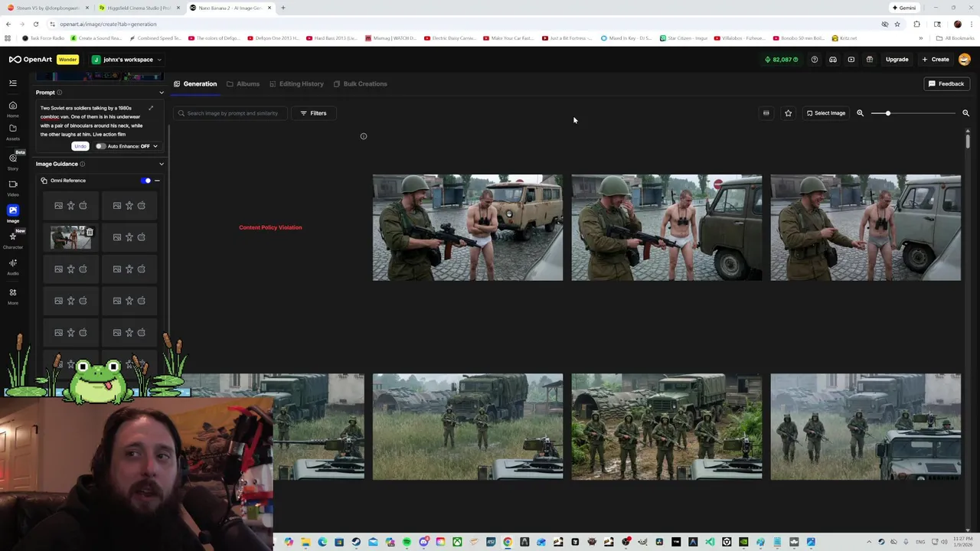Delete the soldier reference image
Viewport: 980px width, 551px height.
(x=90, y=232)
